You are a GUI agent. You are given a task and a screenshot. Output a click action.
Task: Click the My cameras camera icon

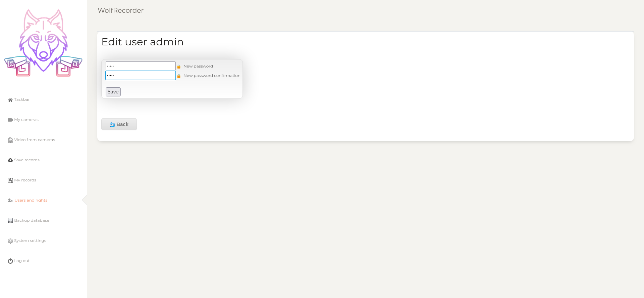[10, 120]
